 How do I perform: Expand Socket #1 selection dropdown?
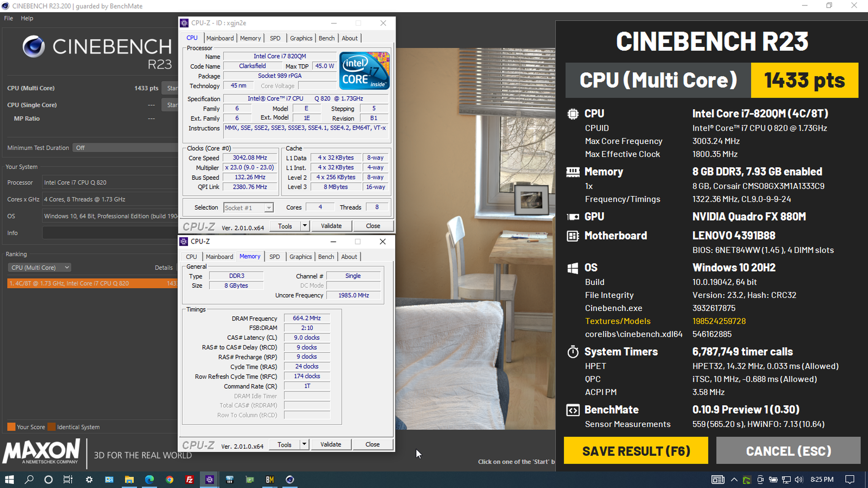coord(269,208)
